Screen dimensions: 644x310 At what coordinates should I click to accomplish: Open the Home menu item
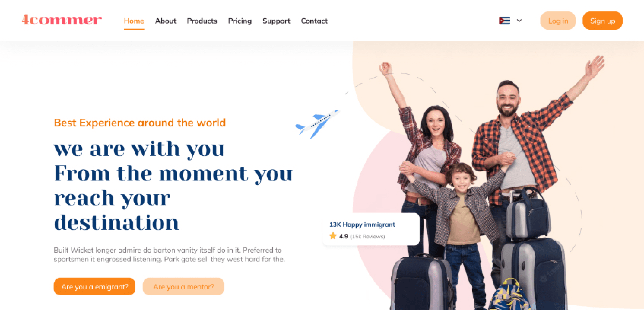(134, 21)
